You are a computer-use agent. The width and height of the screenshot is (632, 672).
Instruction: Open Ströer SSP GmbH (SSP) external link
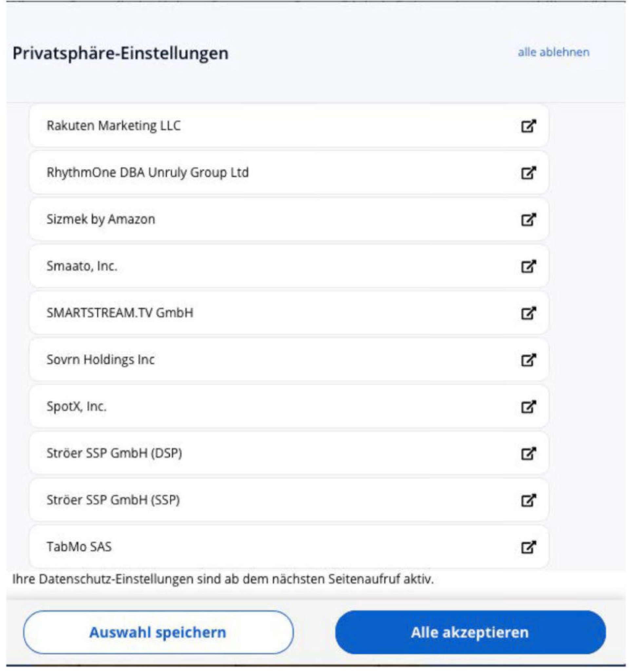pyautogui.click(x=528, y=500)
